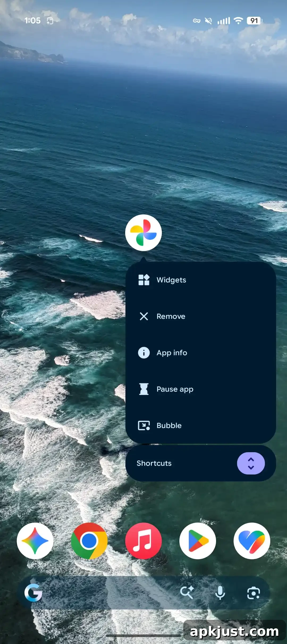Launch Google Play Store from dock
Viewport: 287px width, 644px height.
click(x=198, y=541)
